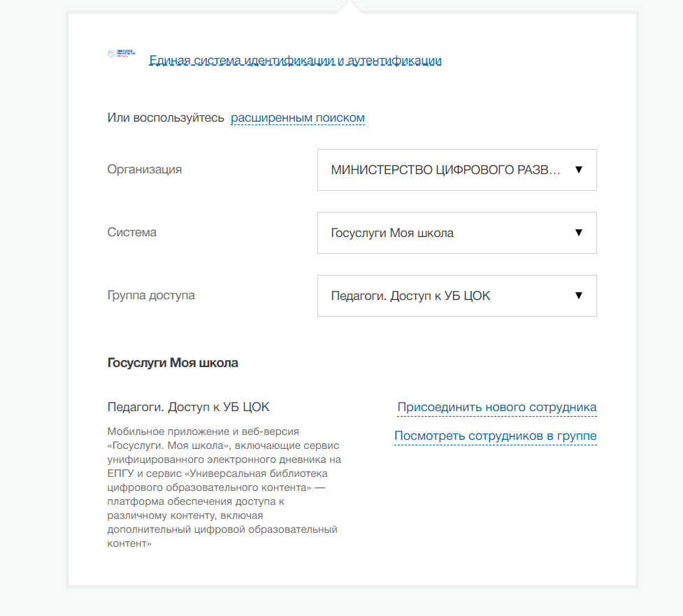The width and height of the screenshot is (683, 616).
Task: Click the gray description paragraph about Мобильное приложение
Action: point(224,487)
